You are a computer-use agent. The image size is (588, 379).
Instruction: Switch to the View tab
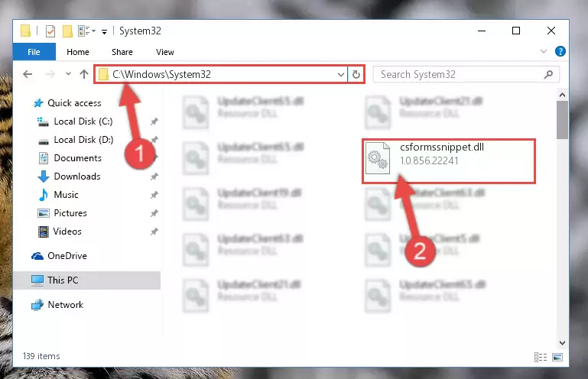click(165, 52)
